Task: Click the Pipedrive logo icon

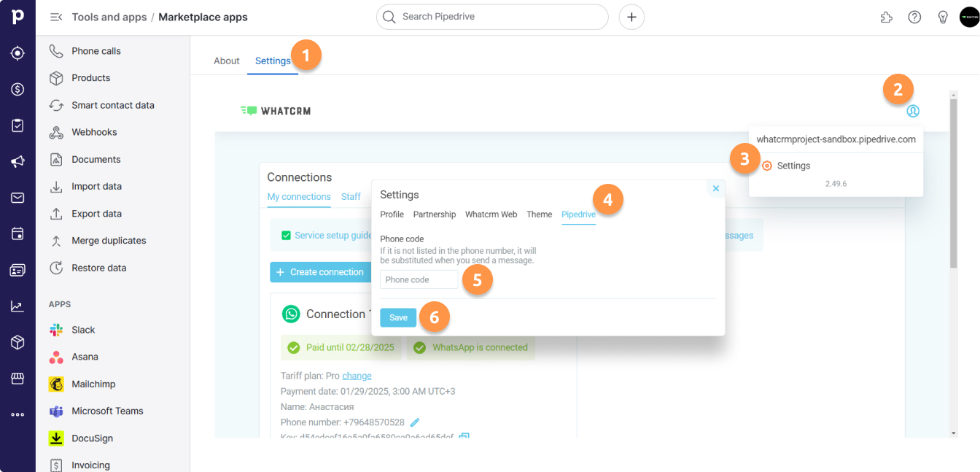Action: tap(17, 18)
